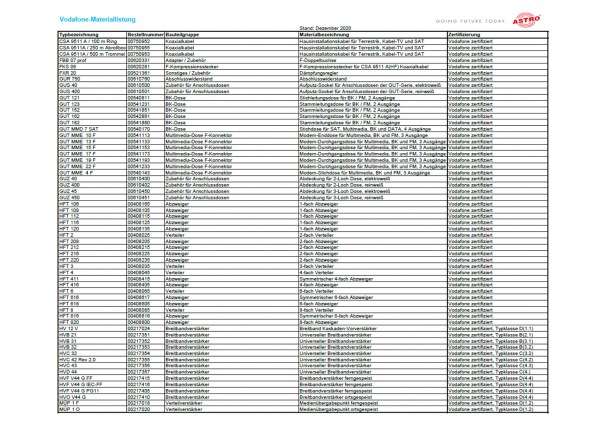This screenshot has width=605, height=424.
Task: Click the ASTRO logo
Action: point(527,19)
